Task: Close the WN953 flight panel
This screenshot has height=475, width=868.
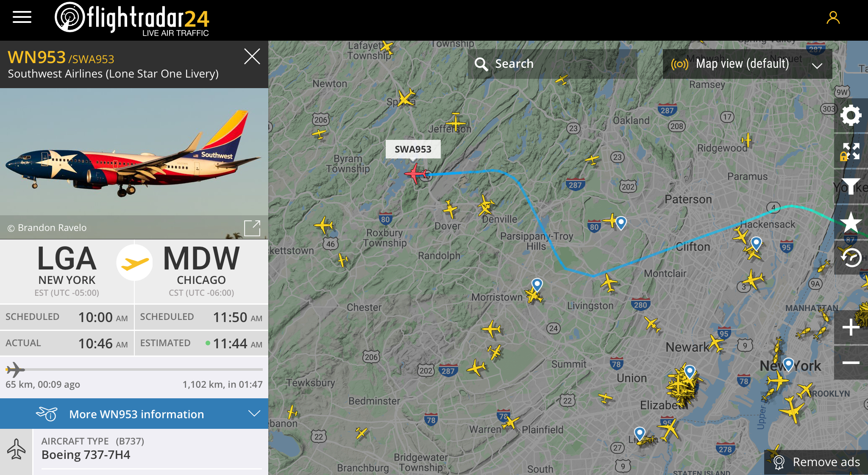Action: click(252, 56)
